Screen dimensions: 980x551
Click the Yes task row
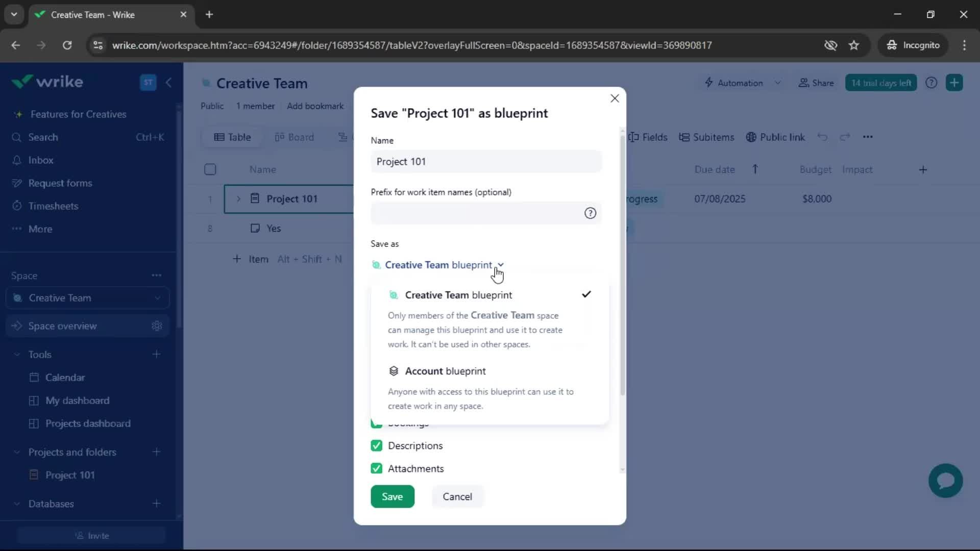[274, 228]
